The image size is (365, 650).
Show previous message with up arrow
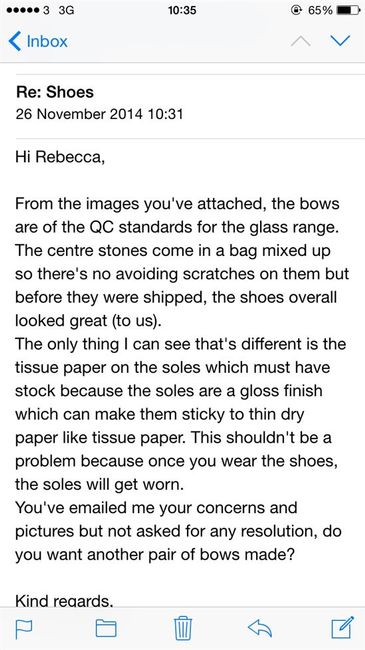(301, 41)
